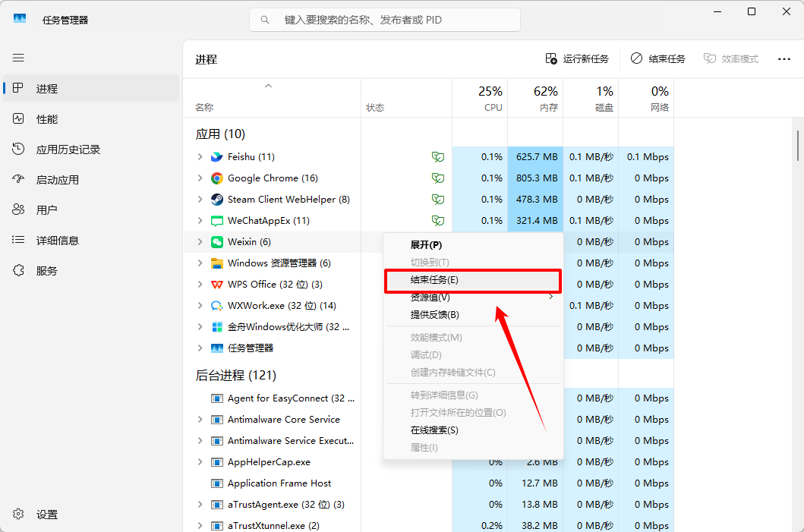This screenshot has height=532, width=804.
Task: Click 结束任务 in the toolbar
Action: pyautogui.click(x=658, y=59)
